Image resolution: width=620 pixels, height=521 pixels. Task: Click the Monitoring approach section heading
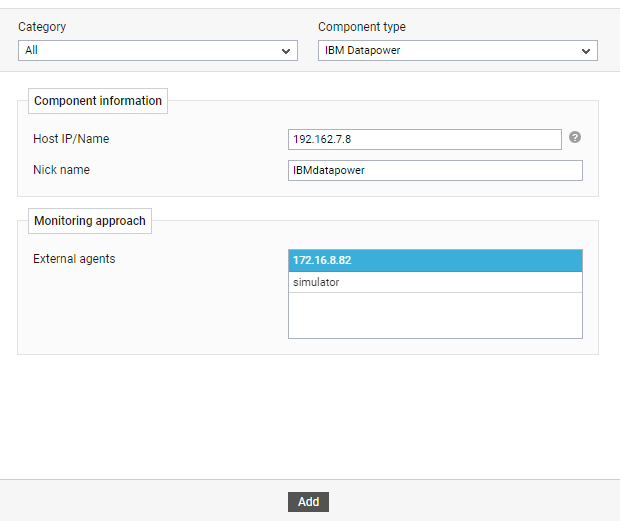[x=90, y=221]
